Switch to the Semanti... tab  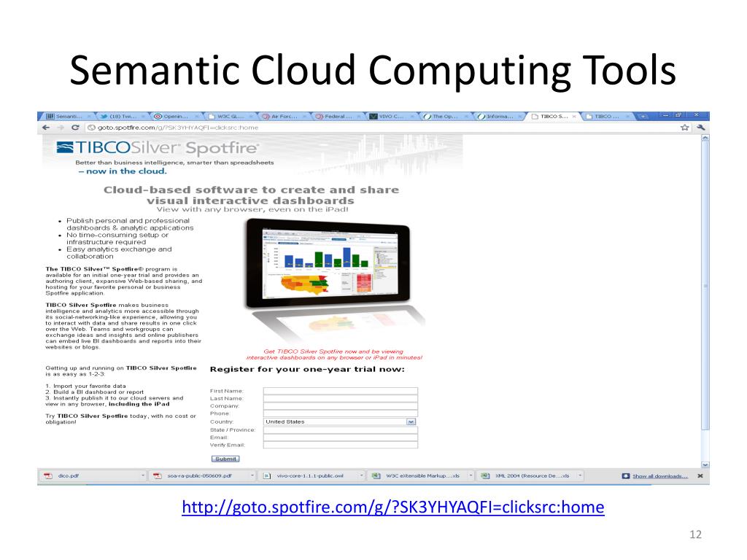click(67, 116)
